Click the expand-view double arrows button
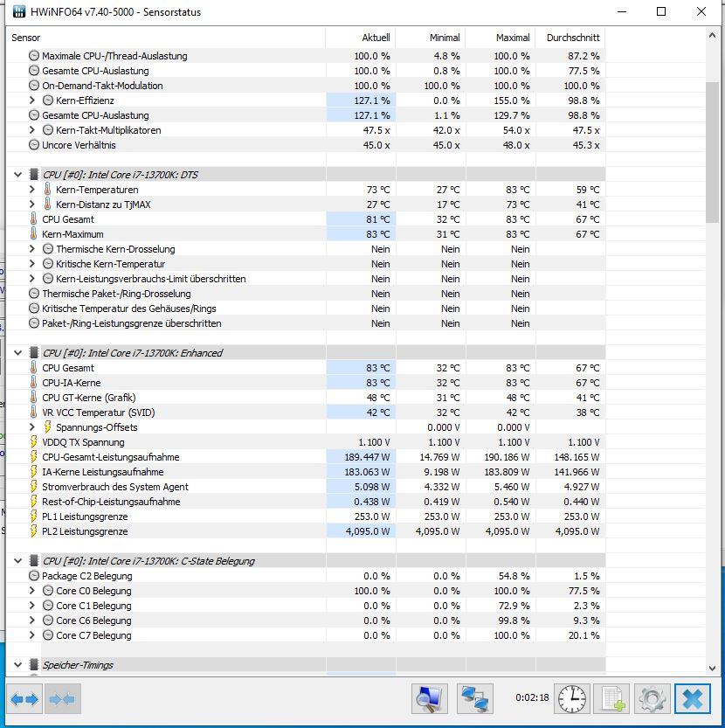 24,699
